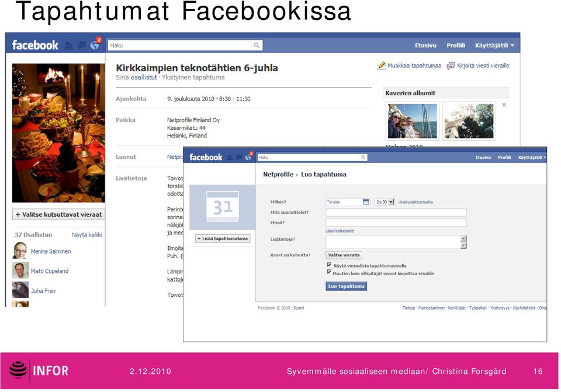Click Kirjoita viesti vieraille link
Screen dimensions: 561x392
click(x=483, y=66)
